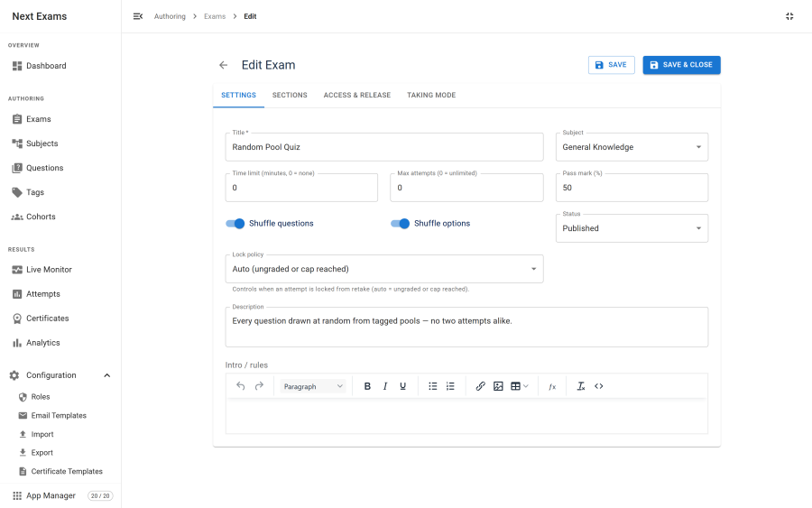Click the Max attempts field
The image size is (812, 508).
coord(466,188)
